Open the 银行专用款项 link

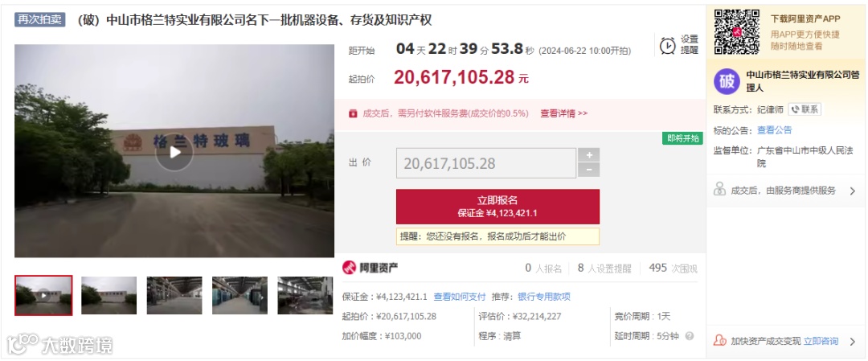[543, 297]
